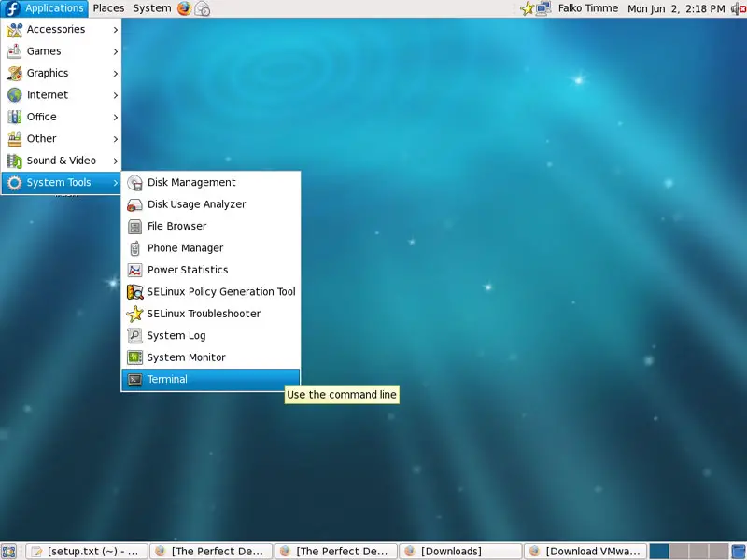
Task: Click the System Log magnifier icon
Action: [x=134, y=336]
